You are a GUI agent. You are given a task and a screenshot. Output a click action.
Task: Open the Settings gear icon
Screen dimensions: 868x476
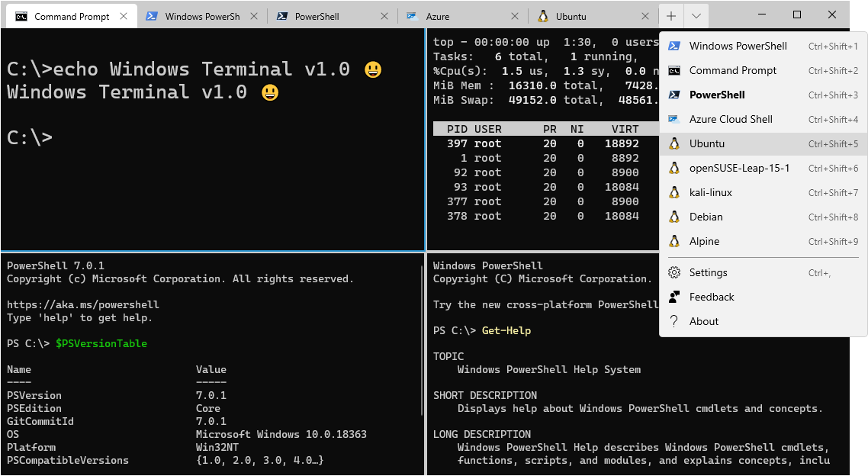pyautogui.click(x=674, y=272)
